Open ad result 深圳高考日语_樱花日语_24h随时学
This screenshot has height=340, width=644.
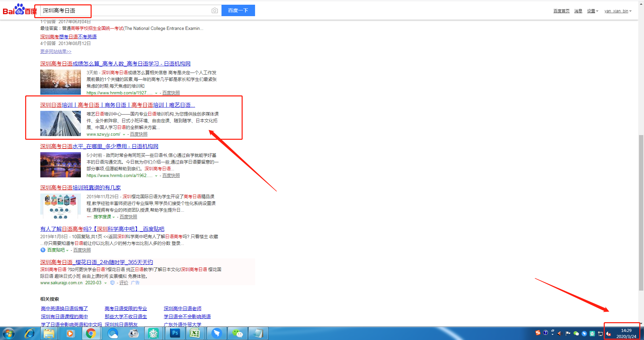[x=97, y=262]
